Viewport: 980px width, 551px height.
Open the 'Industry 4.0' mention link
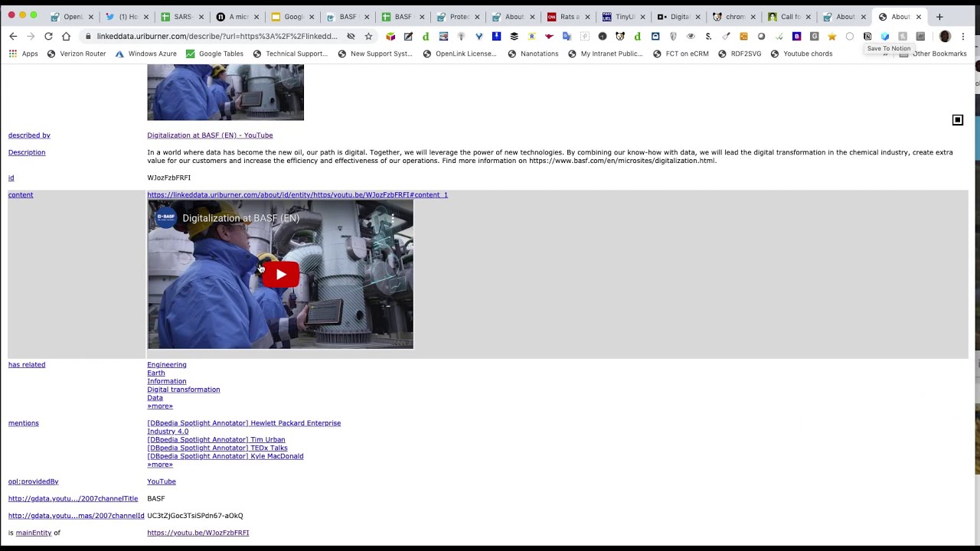tap(168, 432)
